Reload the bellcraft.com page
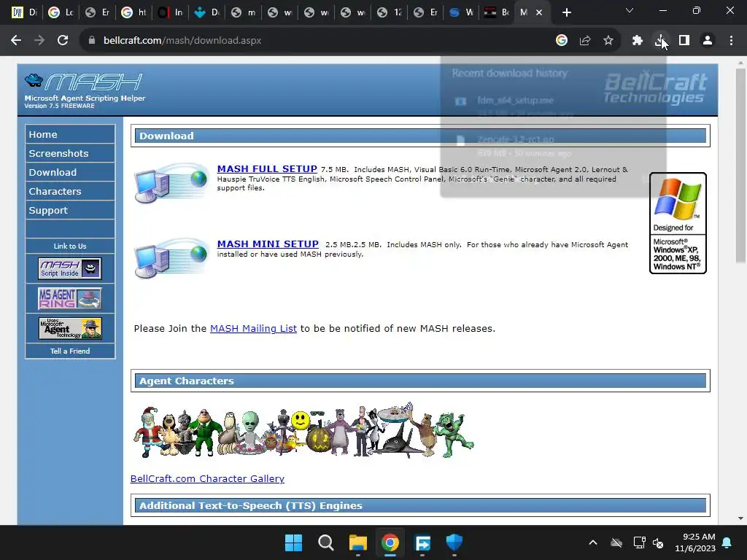747x560 pixels. 63,41
